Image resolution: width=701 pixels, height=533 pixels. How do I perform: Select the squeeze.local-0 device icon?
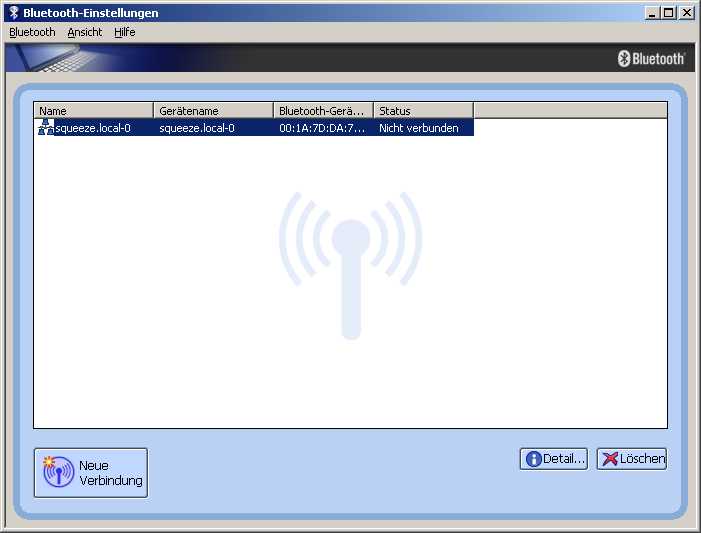click(x=46, y=127)
